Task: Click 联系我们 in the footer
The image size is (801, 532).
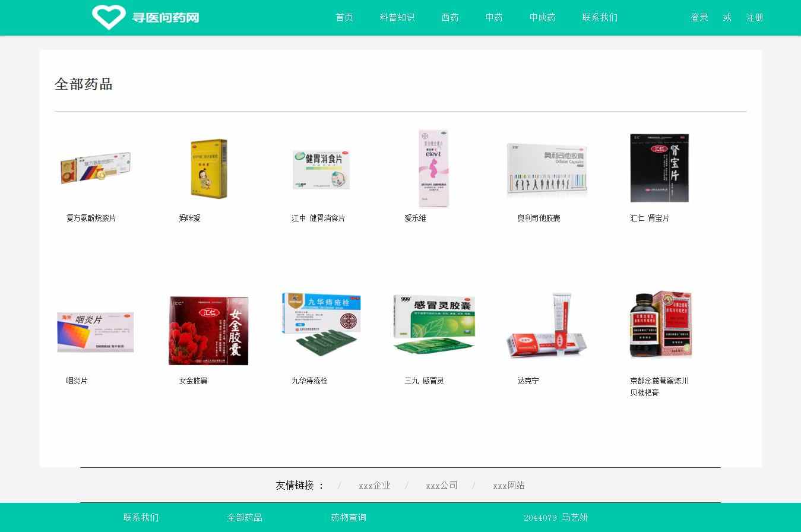Action: [x=141, y=518]
